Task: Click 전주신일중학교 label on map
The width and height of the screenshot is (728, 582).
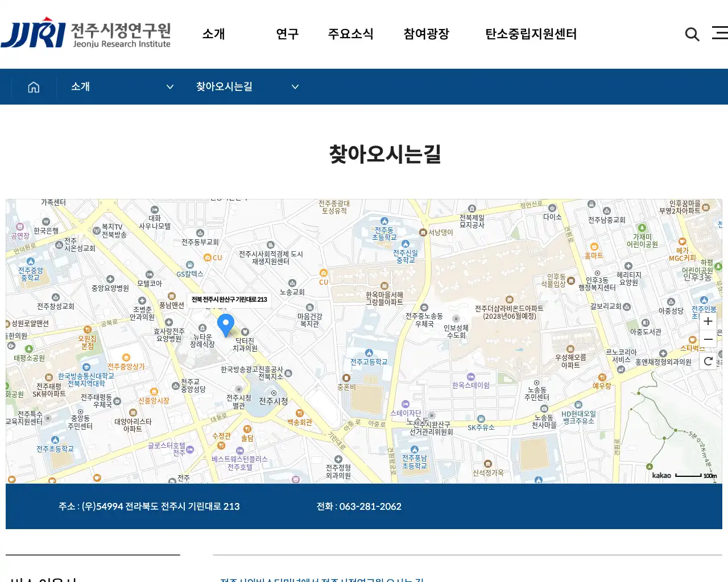Action: tap(406, 256)
